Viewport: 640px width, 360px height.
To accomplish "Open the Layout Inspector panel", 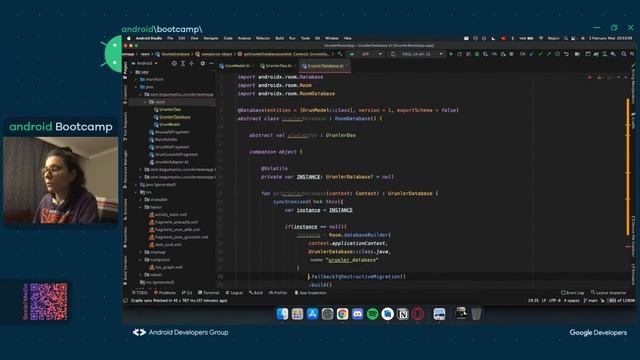I will 608,293.
